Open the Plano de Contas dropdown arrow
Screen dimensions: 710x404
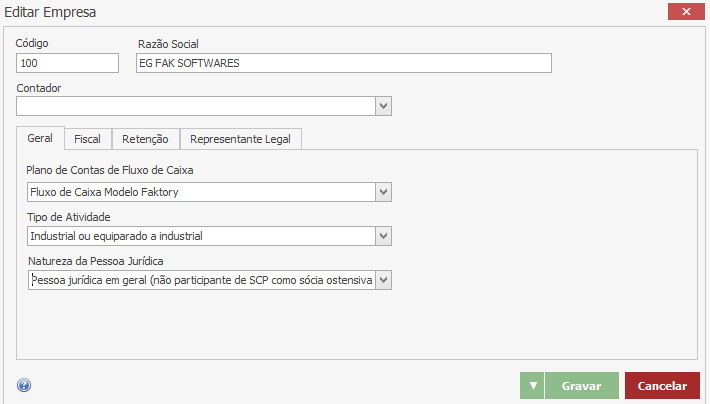click(x=383, y=192)
